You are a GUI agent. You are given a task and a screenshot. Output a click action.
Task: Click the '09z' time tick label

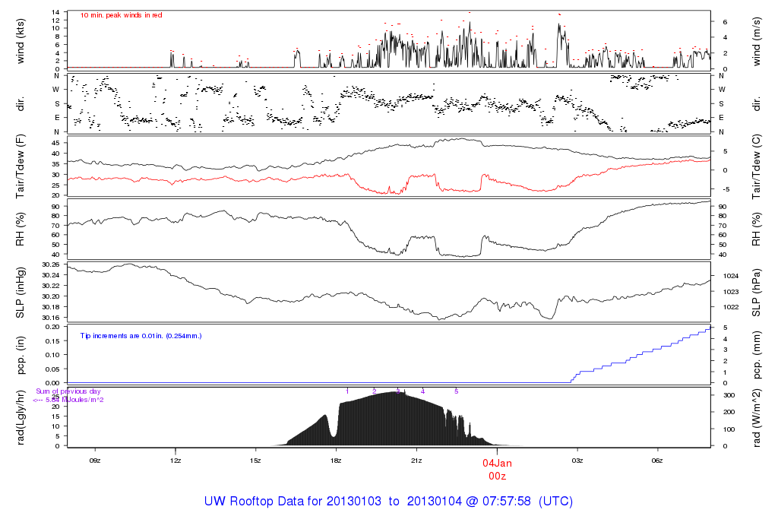pos(95,461)
